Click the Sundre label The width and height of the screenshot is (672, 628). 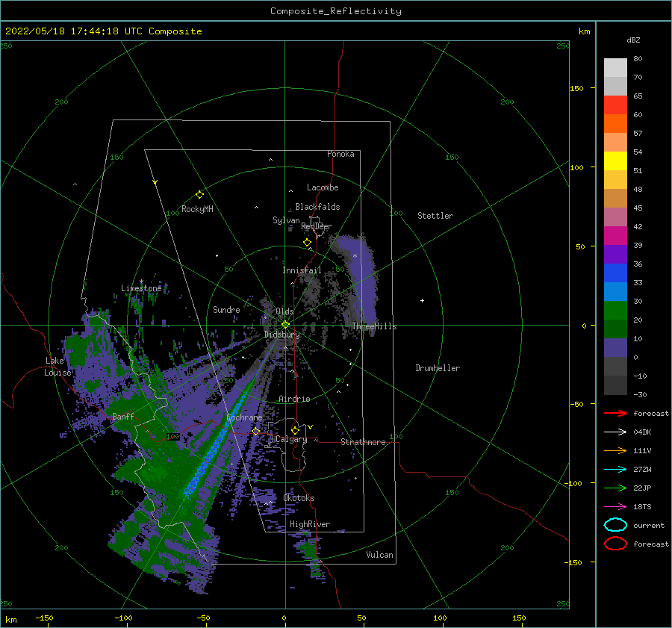(x=226, y=309)
